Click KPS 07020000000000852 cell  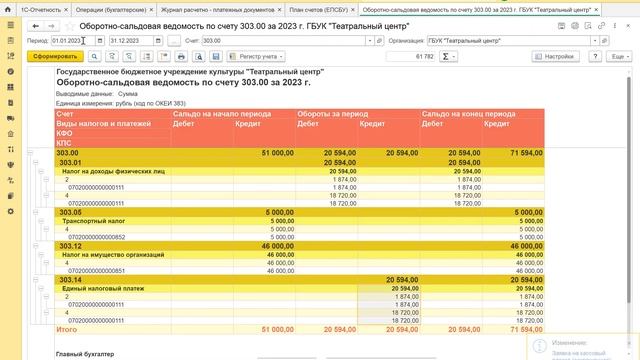pos(97,237)
